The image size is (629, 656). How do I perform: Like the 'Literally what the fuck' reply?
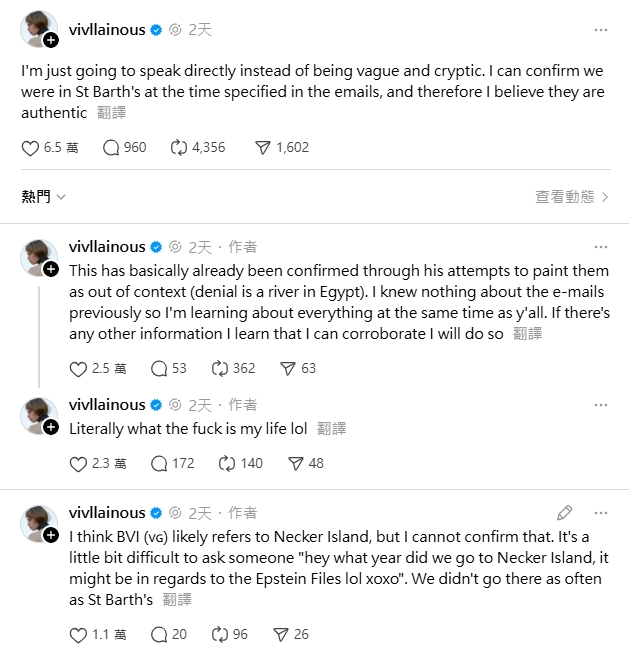click(78, 464)
